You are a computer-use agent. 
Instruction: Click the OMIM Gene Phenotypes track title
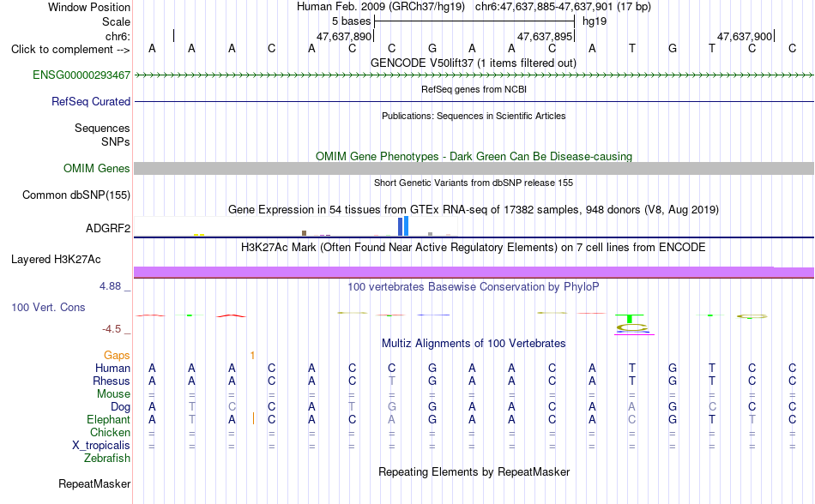coord(474,156)
